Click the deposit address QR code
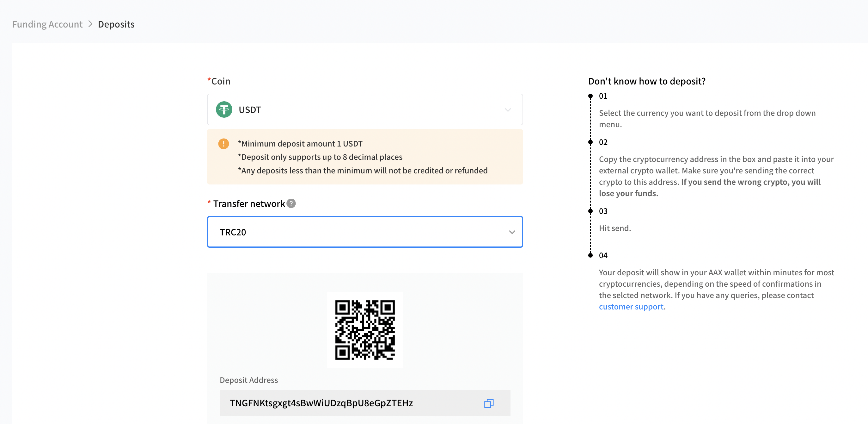Viewport: 868px width, 424px height. click(365, 330)
